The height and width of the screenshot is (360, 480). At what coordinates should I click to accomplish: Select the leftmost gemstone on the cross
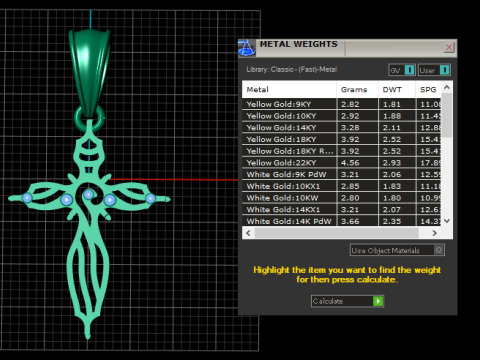click(27, 198)
